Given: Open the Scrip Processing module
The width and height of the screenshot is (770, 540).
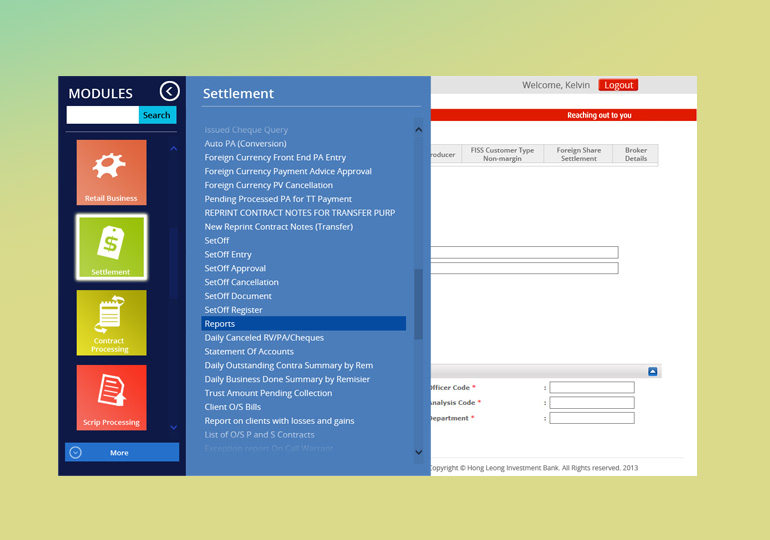Looking at the screenshot, I should (x=111, y=397).
